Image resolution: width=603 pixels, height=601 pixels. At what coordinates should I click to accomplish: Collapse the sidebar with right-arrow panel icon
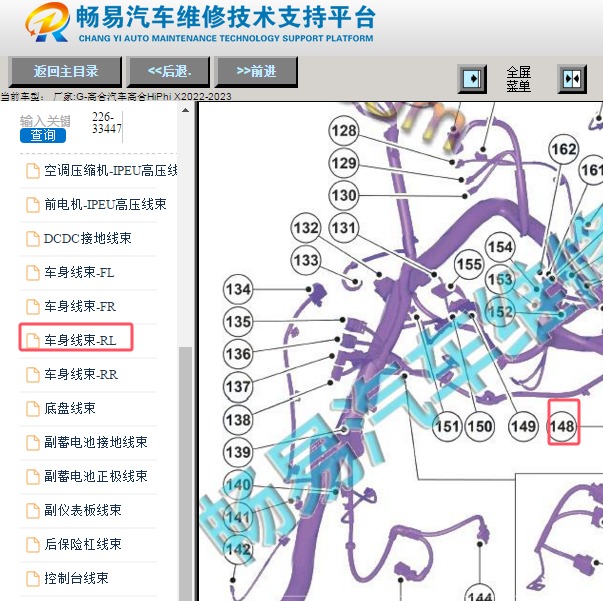pos(472,79)
